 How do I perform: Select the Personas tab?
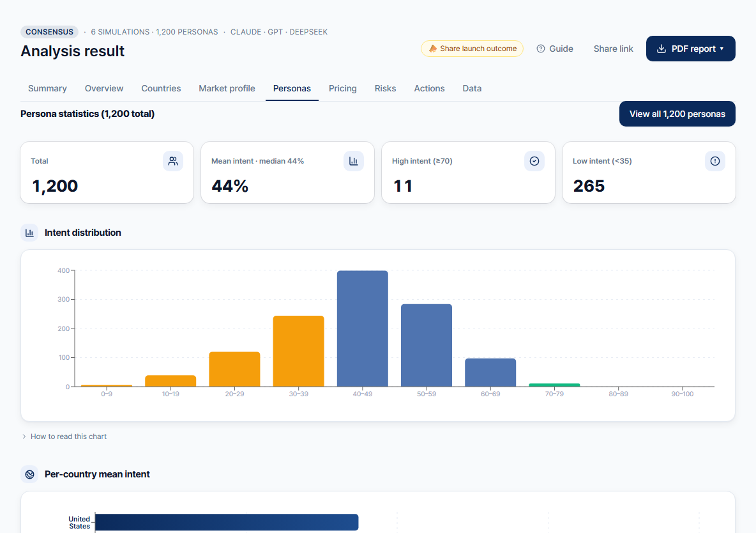(x=292, y=88)
